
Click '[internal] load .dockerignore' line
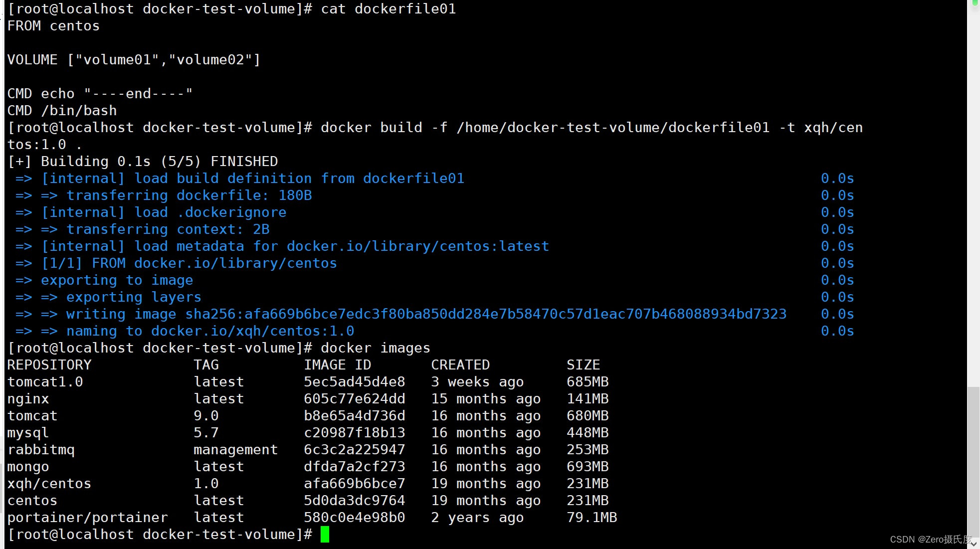point(151,212)
